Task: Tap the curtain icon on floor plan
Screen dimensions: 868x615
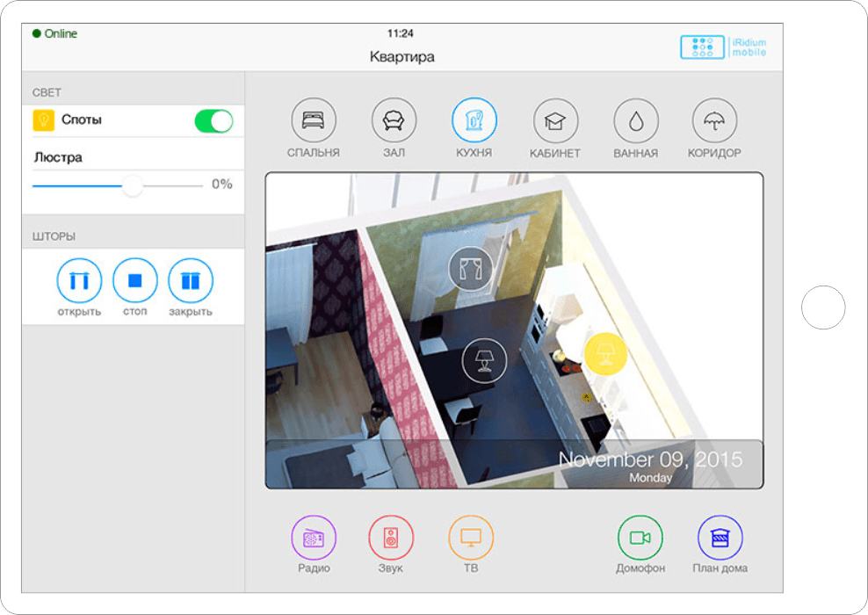Action: [x=471, y=269]
